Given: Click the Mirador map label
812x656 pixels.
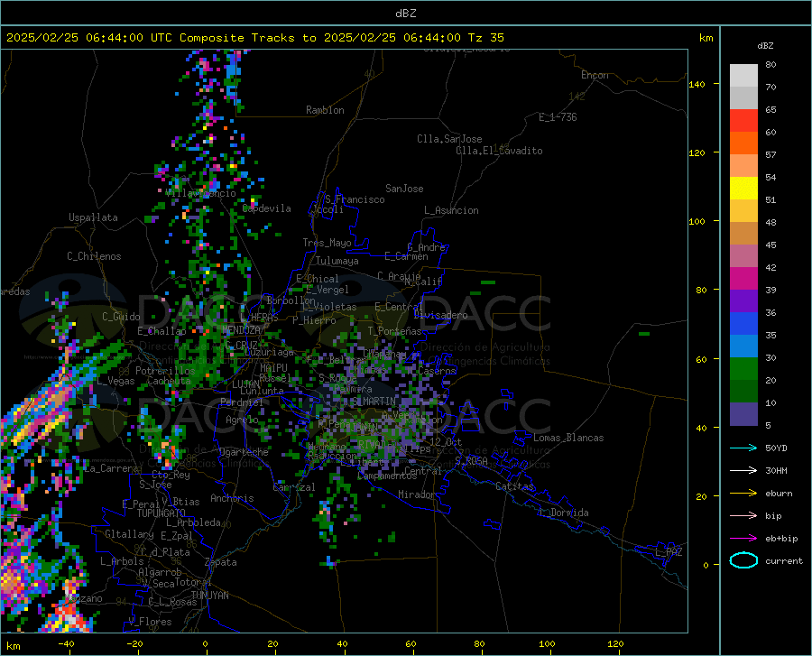Looking at the screenshot, I should point(417,494).
